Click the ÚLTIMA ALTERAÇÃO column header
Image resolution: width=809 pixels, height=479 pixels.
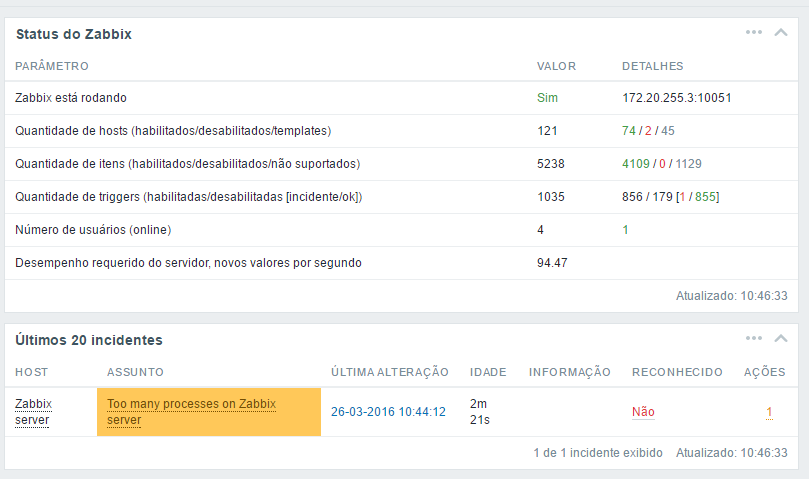pyautogui.click(x=390, y=372)
